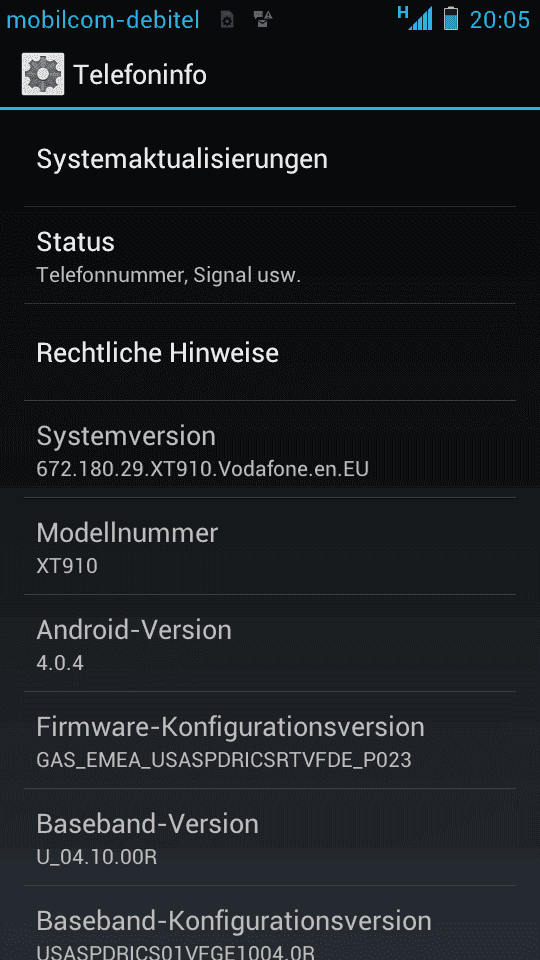The height and width of the screenshot is (960, 540).
Task: Open Systemaktualisierungen
Action: pos(270,159)
